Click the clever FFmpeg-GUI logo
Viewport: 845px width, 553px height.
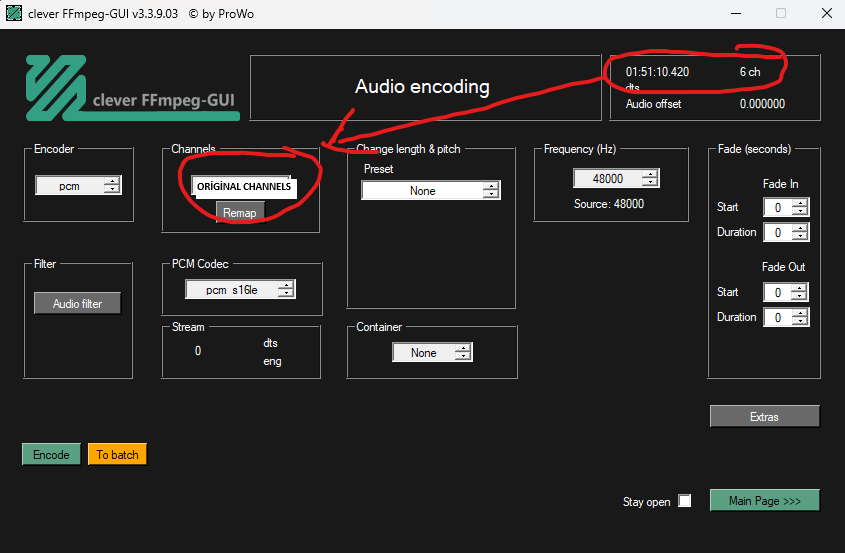pos(133,88)
